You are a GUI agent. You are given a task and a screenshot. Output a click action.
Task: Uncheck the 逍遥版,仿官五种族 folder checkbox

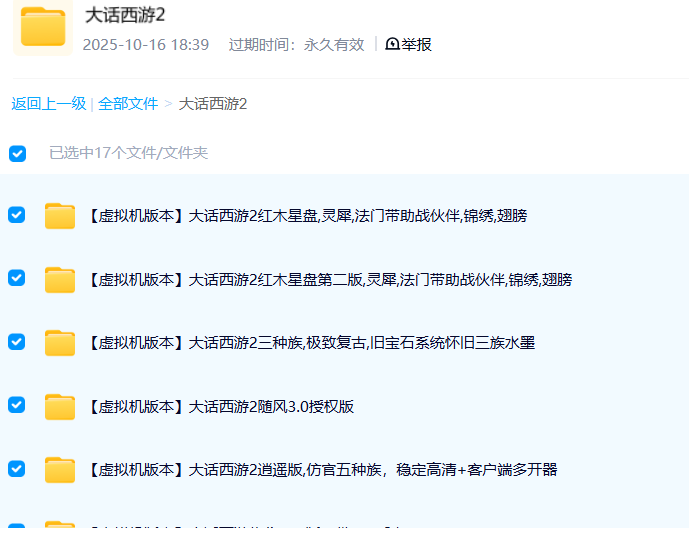pyautogui.click(x=17, y=468)
